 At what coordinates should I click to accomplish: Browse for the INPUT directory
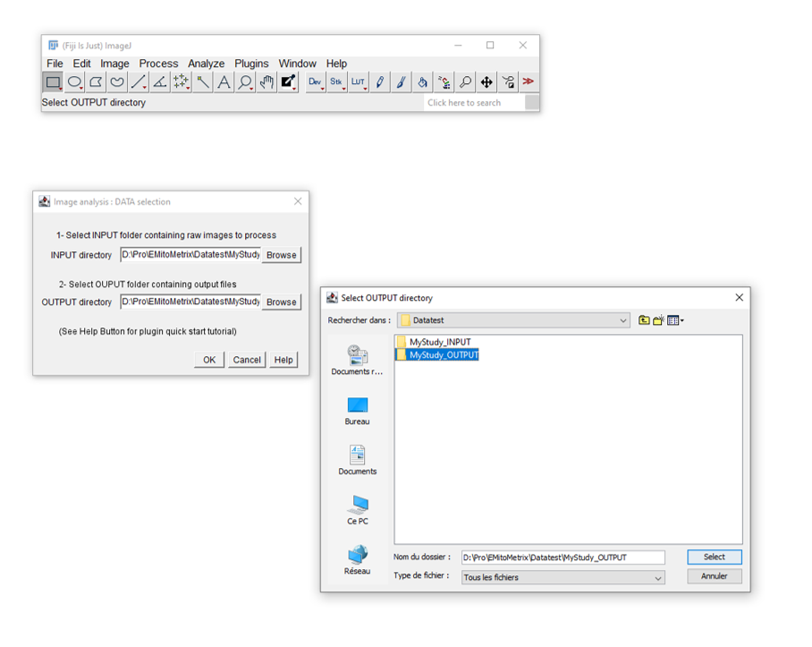[281, 255]
